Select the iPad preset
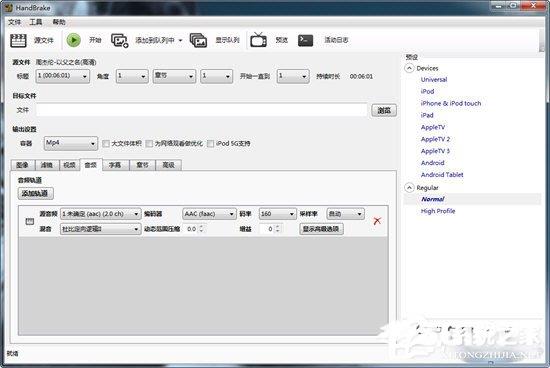Viewport: 550px width, 368px height. click(x=427, y=115)
